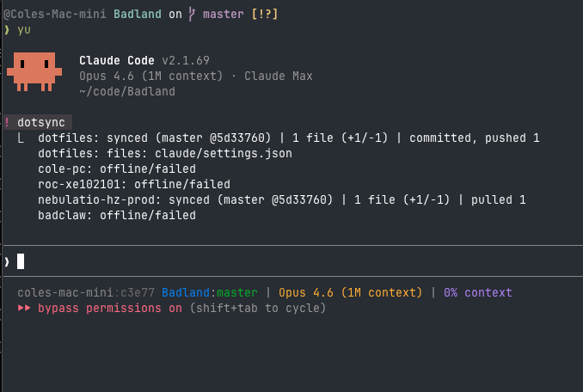The image size is (583, 392).
Task: Click the 'dotsync' command text
Action: click(41, 122)
